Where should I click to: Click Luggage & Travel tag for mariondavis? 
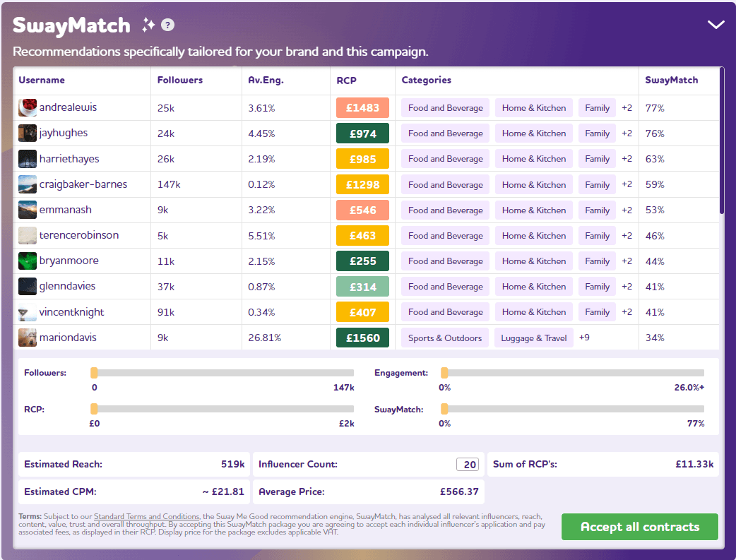pyautogui.click(x=534, y=338)
